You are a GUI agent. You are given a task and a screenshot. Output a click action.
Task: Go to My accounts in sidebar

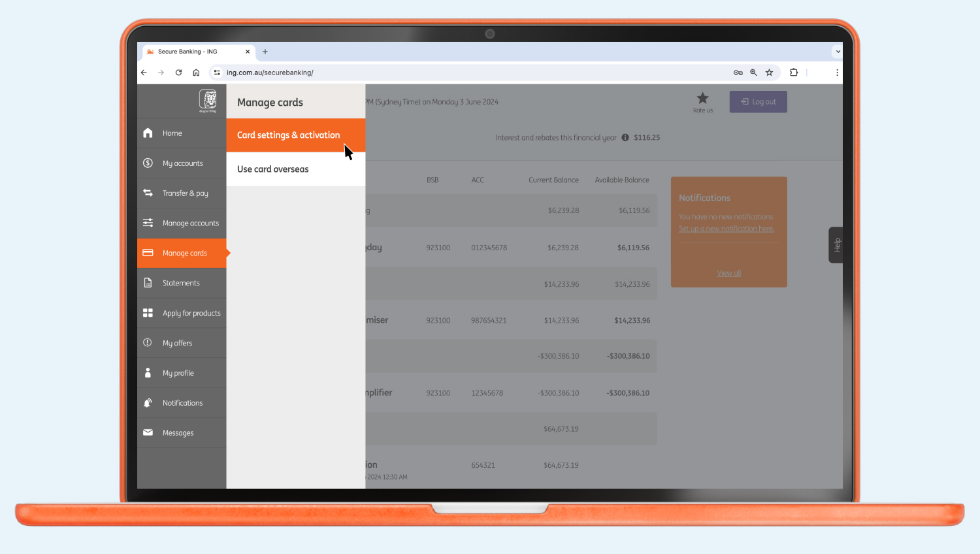182,163
